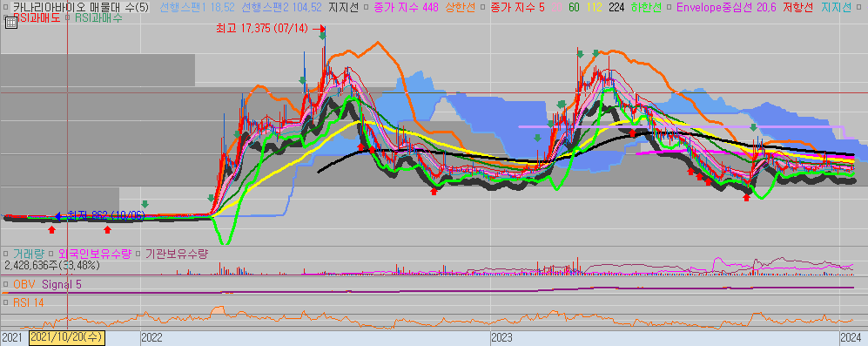Click the 2022 year label on time axis

point(151,337)
